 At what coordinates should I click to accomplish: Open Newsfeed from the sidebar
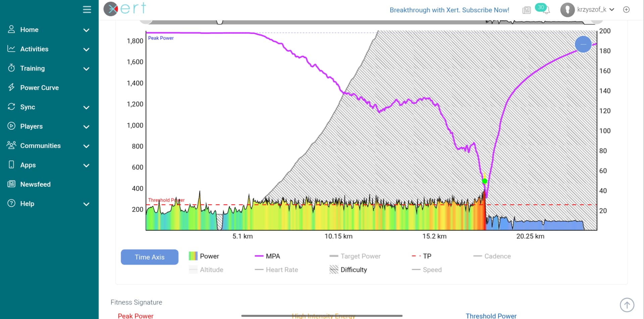[x=35, y=184]
